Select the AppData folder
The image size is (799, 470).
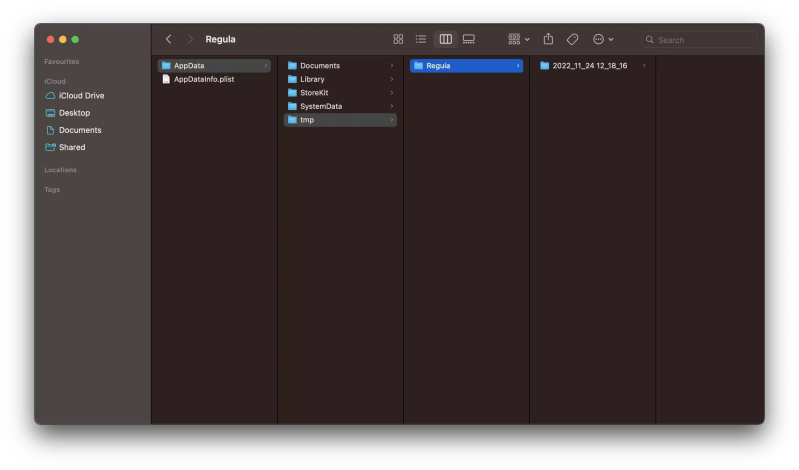point(214,66)
